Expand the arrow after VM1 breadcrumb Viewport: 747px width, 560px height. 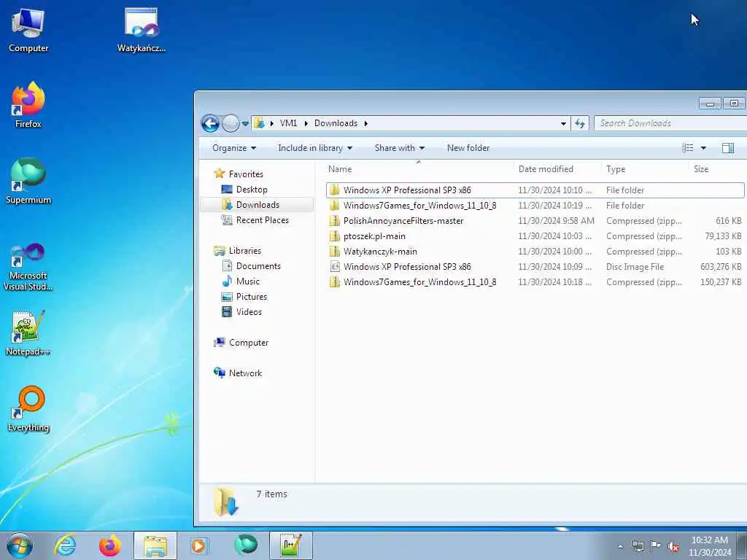(306, 123)
